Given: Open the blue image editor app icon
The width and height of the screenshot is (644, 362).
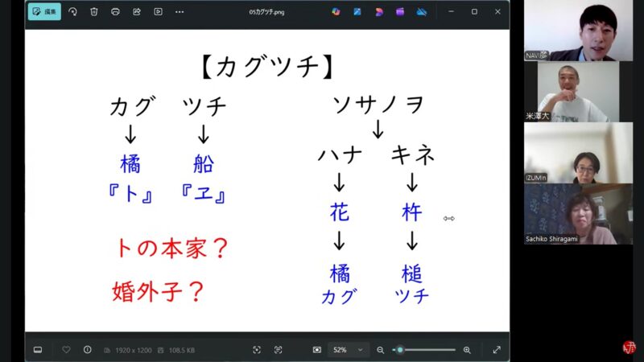Looking at the screenshot, I should [357, 12].
